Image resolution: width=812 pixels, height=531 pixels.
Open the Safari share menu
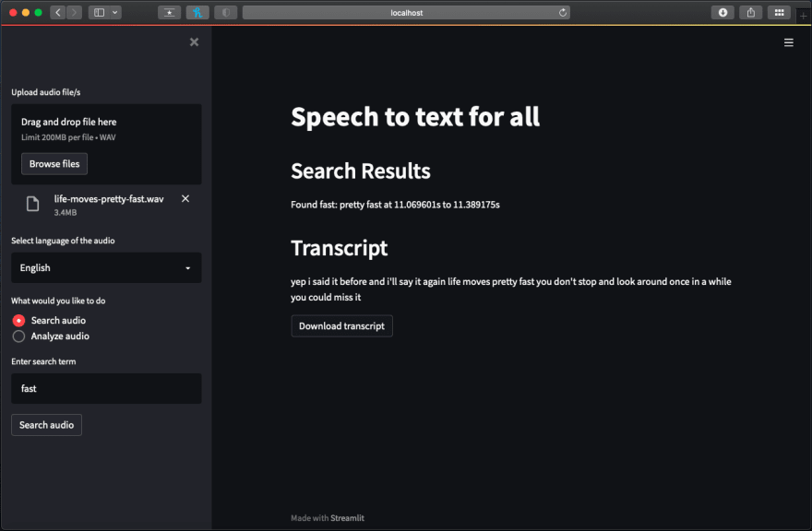[751, 12]
